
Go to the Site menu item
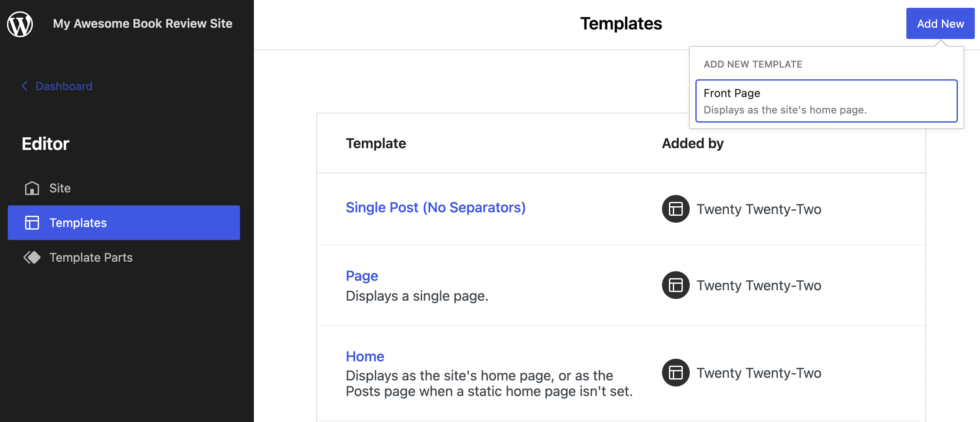pos(60,188)
